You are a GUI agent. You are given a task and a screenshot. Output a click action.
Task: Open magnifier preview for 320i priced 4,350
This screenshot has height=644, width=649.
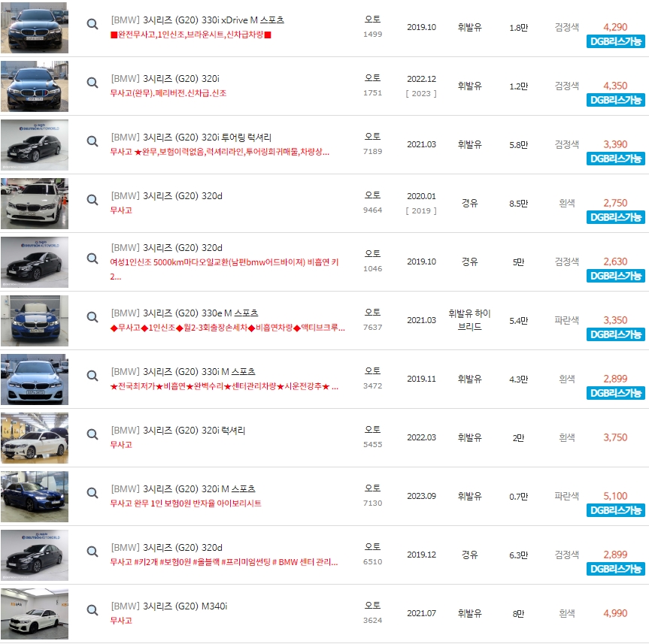pyautogui.click(x=92, y=83)
